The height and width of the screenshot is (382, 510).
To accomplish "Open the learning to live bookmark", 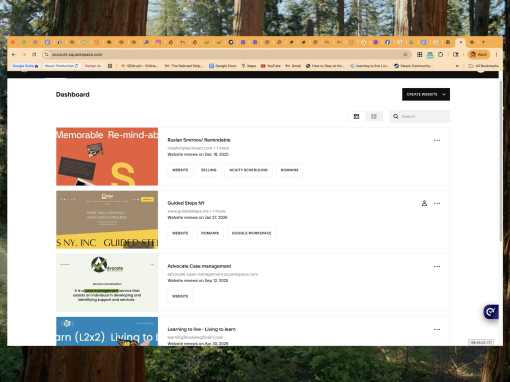I will click(369, 66).
